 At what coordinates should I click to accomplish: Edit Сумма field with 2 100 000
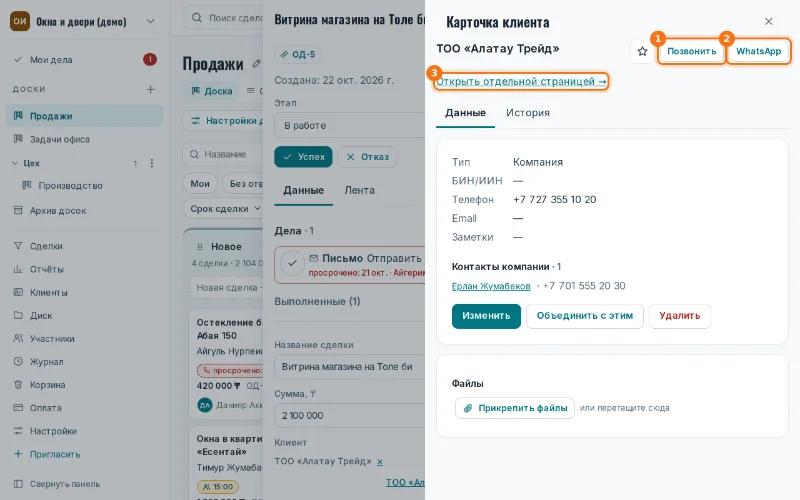click(x=349, y=415)
